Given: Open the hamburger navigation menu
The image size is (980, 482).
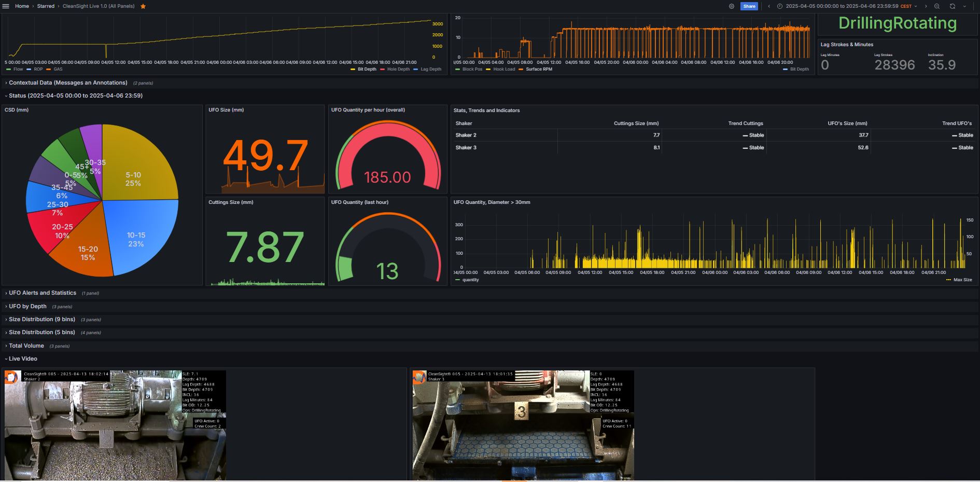Looking at the screenshot, I should pos(6,6).
